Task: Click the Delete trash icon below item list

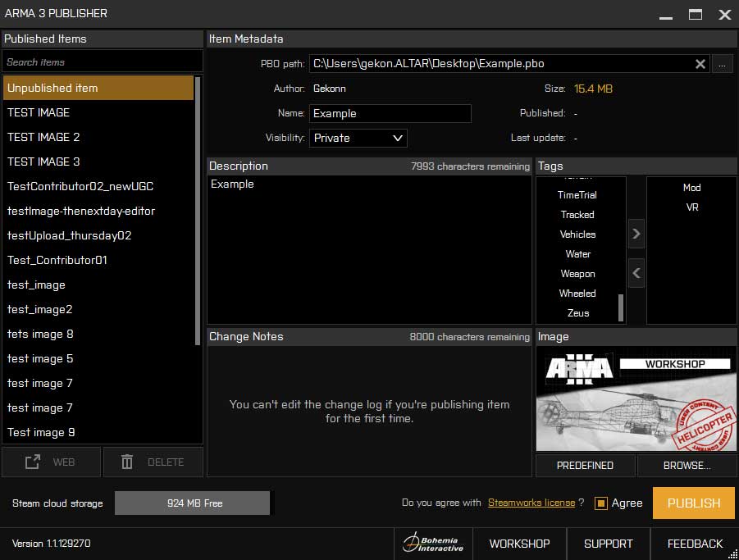Action: point(126,462)
